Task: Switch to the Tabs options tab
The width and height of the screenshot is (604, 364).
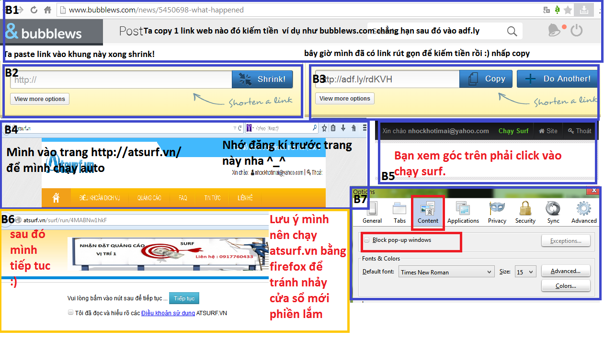Action: 399,212
